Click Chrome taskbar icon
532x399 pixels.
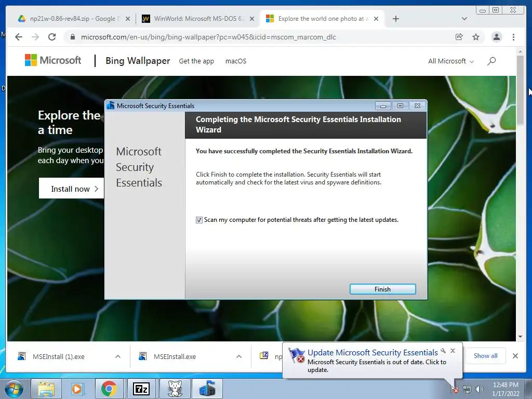(109, 389)
